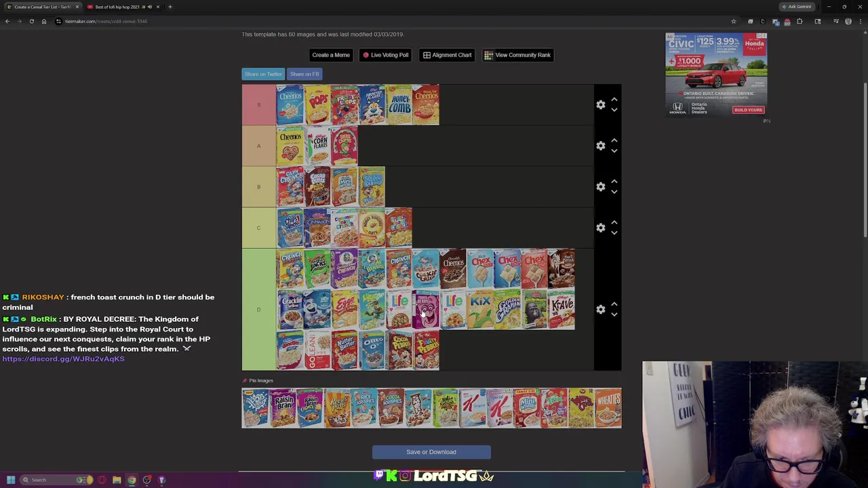
Task: Move S tier row down with arrow
Action: tap(614, 110)
